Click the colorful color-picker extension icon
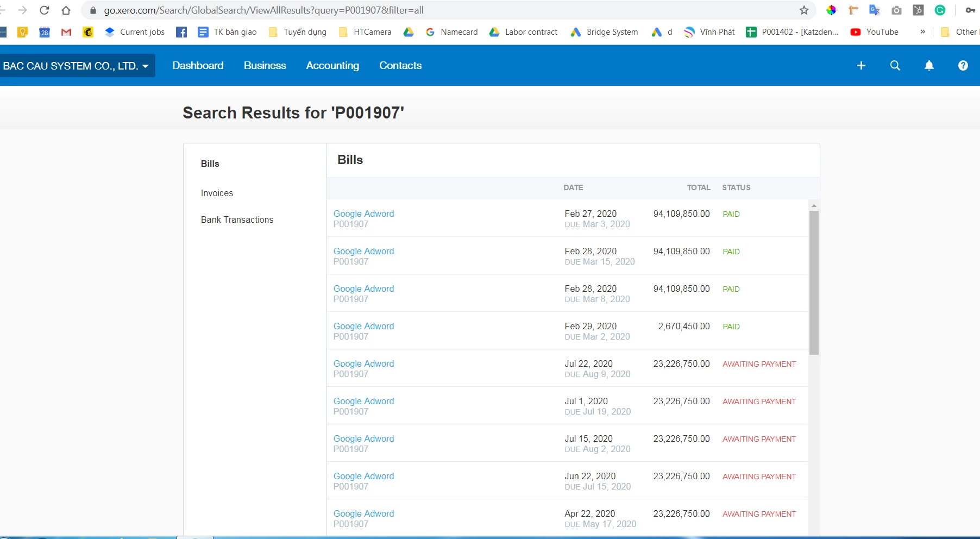The image size is (980, 539). tap(831, 10)
